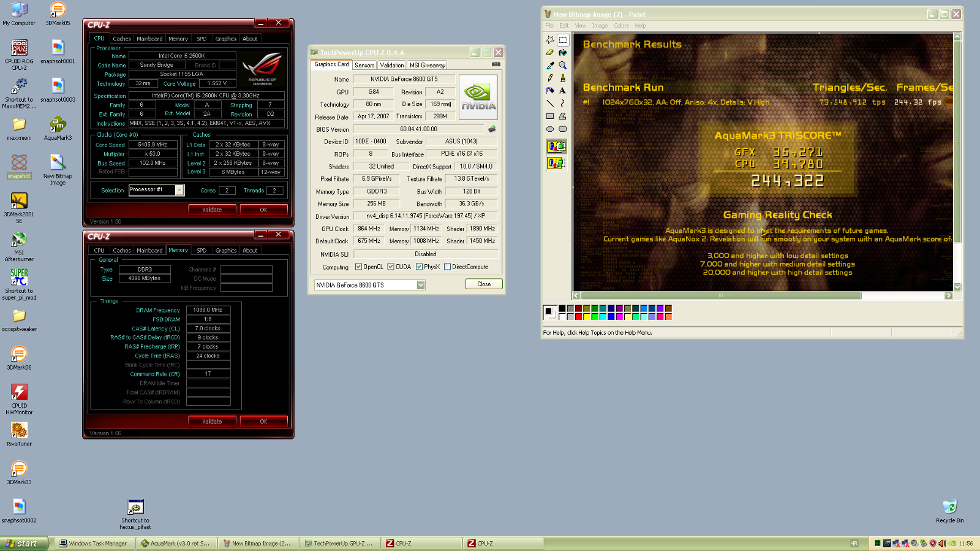Switch to Sensors tab in GPU-Z

click(x=364, y=65)
